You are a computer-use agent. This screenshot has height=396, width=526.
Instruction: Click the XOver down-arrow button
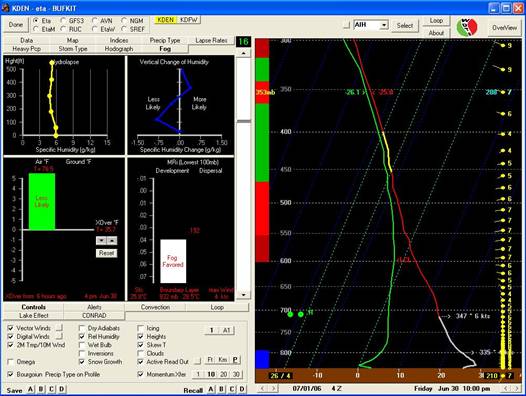[x=101, y=240]
